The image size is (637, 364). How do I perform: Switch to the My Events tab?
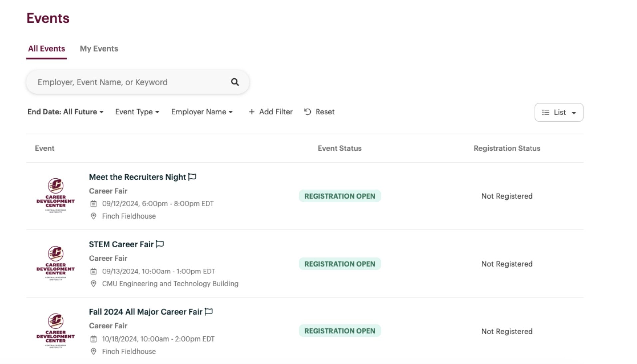coord(99,49)
